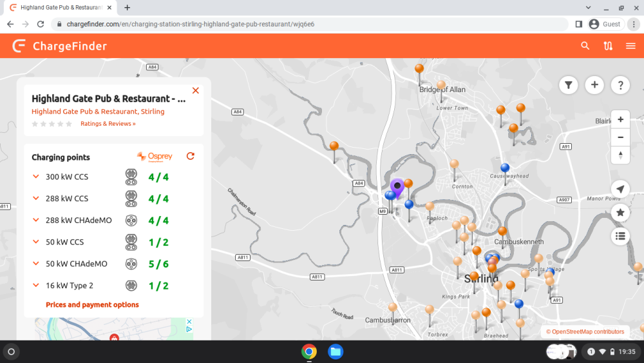Reset map compass orientation

[x=620, y=155]
